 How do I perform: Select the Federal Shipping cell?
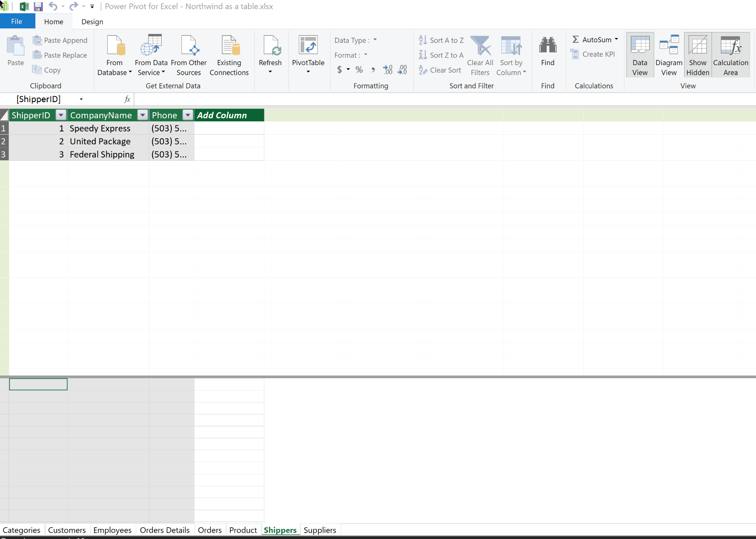pos(108,154)
